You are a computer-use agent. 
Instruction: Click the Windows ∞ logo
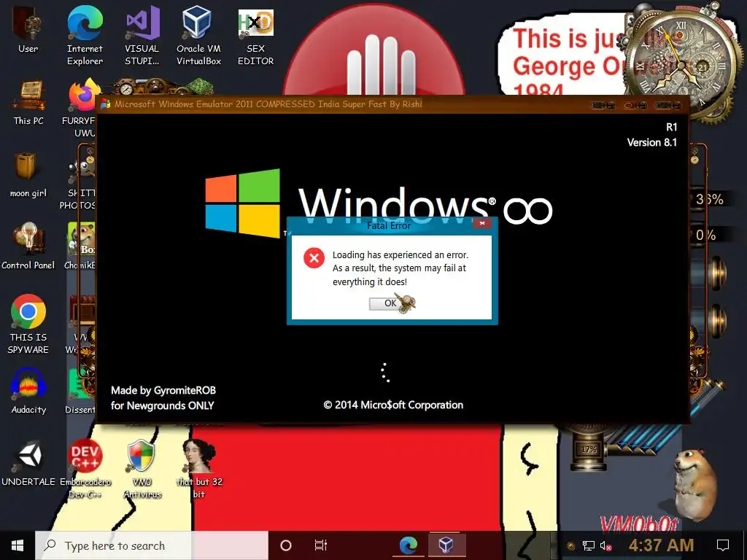pos(379,204)
